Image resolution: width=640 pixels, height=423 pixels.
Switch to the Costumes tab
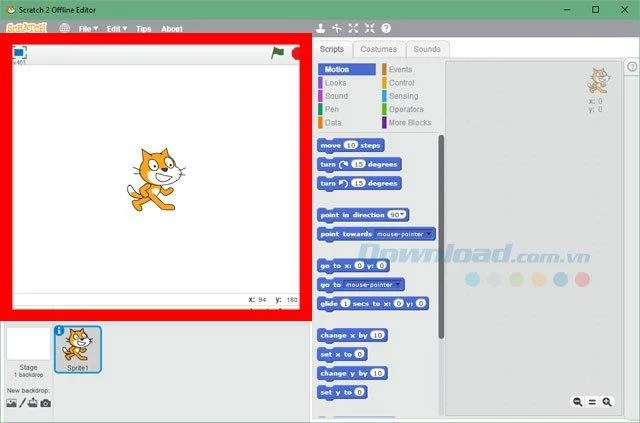(379, 49)
